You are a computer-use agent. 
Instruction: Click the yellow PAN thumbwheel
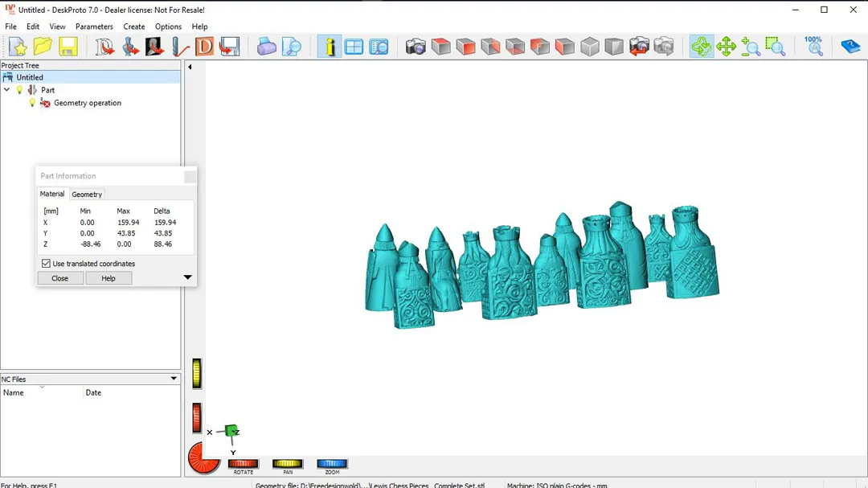[x=287, y=464]
